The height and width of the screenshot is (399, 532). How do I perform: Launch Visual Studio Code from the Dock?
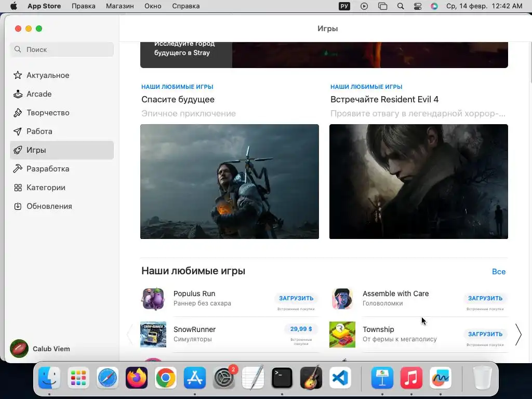coord(340,378)
